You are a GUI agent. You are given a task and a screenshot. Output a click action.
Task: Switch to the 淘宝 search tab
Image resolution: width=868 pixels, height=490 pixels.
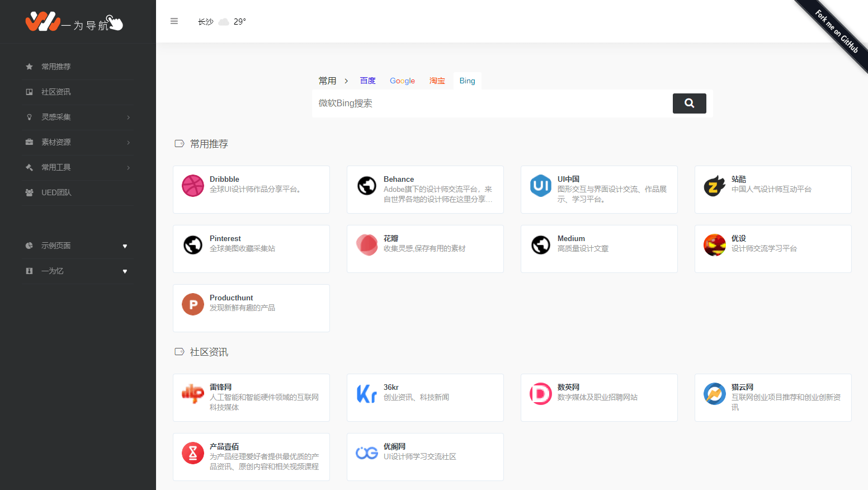coord(437,81)
